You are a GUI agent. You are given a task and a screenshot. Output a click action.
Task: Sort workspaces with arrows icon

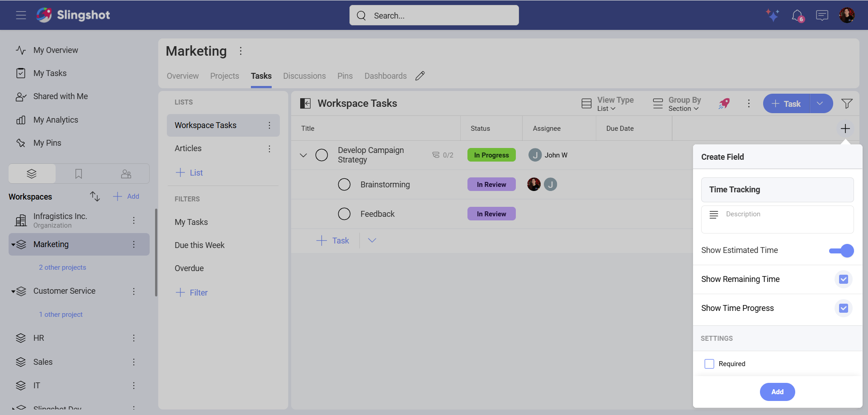click(95, 196)
